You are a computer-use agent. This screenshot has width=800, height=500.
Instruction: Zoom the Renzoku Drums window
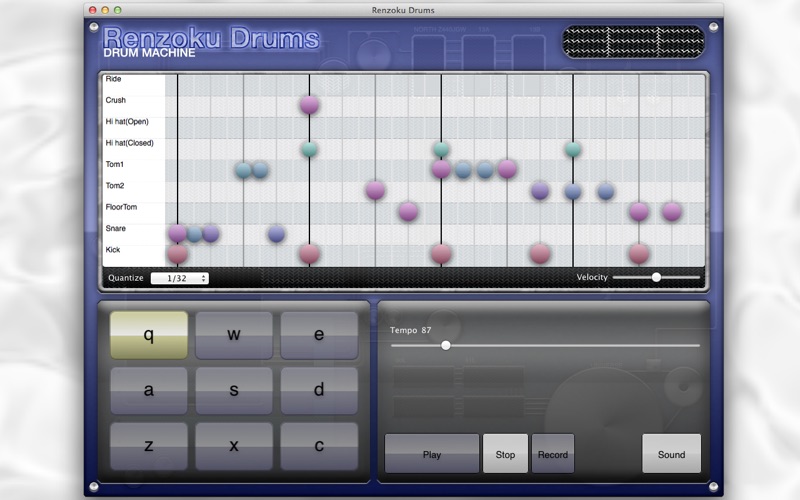[117, 10]
